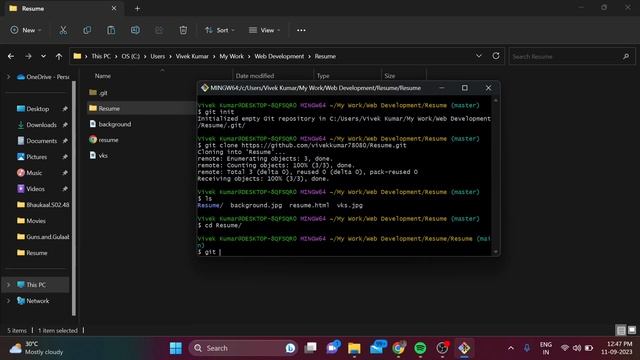Click Users in address breadcrumb
640x360 pixels.
tap(158, 56)
